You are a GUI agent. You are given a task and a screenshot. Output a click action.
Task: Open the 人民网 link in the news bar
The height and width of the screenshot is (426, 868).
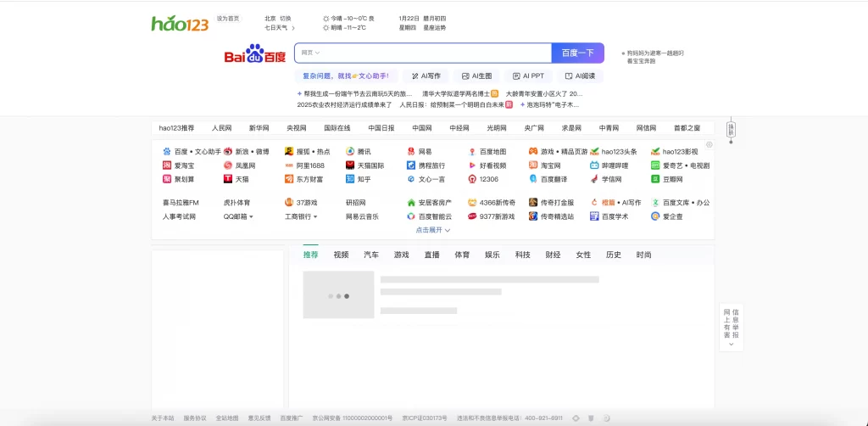[x=221, y=128]
